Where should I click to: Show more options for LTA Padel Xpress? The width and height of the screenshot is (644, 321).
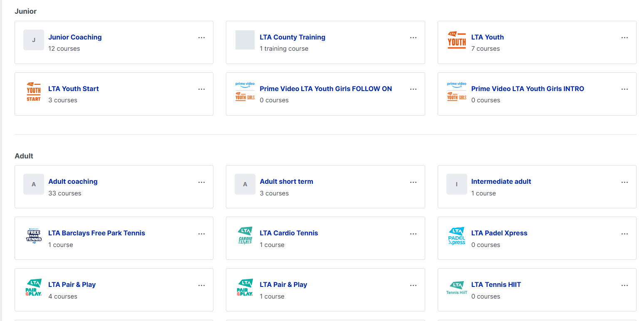coord(624,234)
